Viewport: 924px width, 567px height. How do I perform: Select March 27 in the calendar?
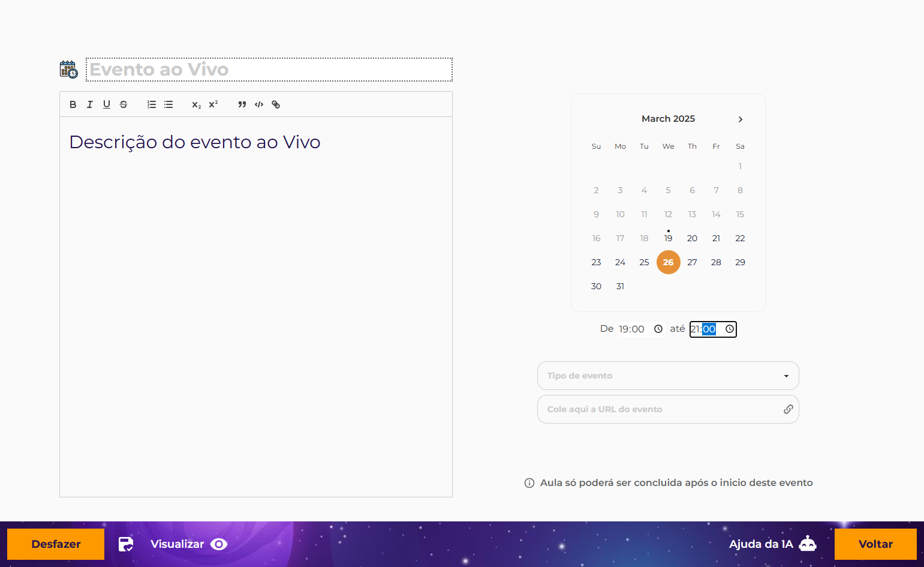tap(692, 262)
